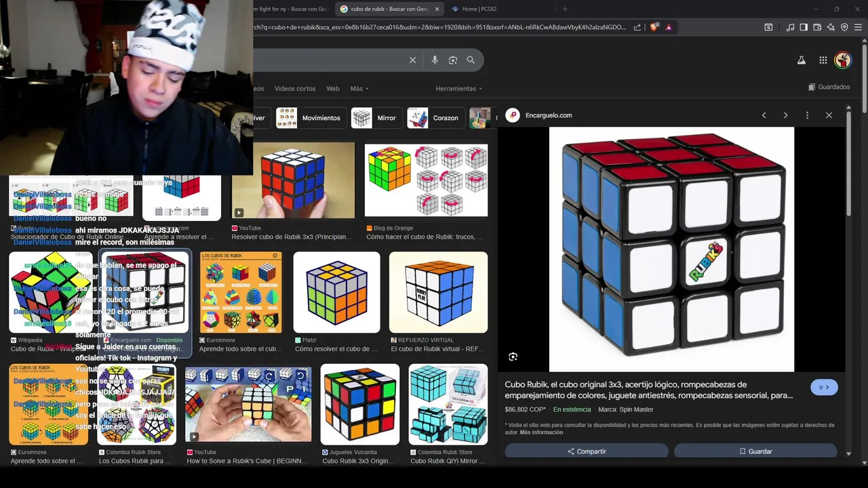This screenshot has width=868, height=488.
Task: Open Blog de Orange cube tricks thumbnail
Action: 426,180
